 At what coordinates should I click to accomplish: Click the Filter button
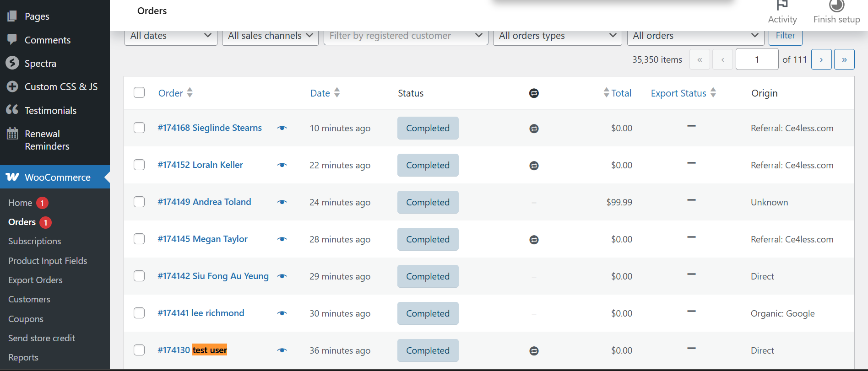(785, 36)
